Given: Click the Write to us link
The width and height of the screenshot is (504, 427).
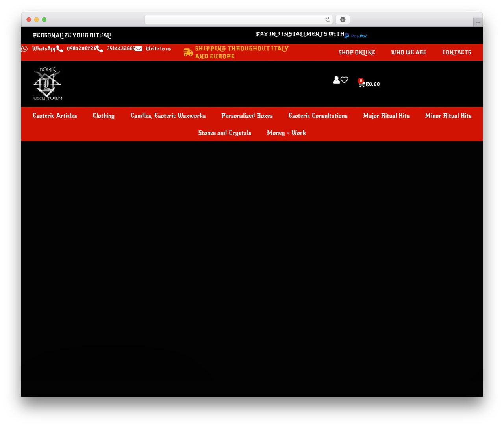Looking at the screenshot, I should coord(158,49).
